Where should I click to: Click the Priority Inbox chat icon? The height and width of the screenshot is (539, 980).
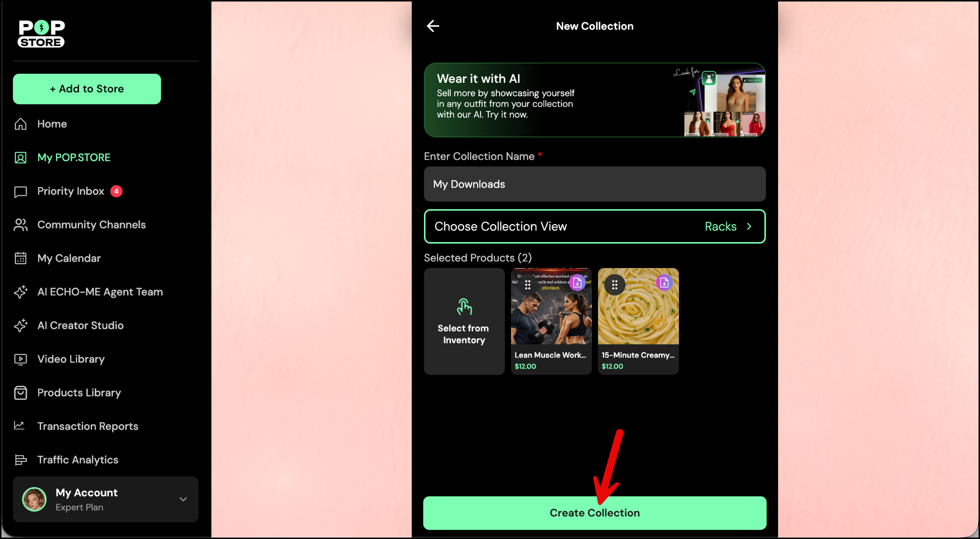[21, 191]
